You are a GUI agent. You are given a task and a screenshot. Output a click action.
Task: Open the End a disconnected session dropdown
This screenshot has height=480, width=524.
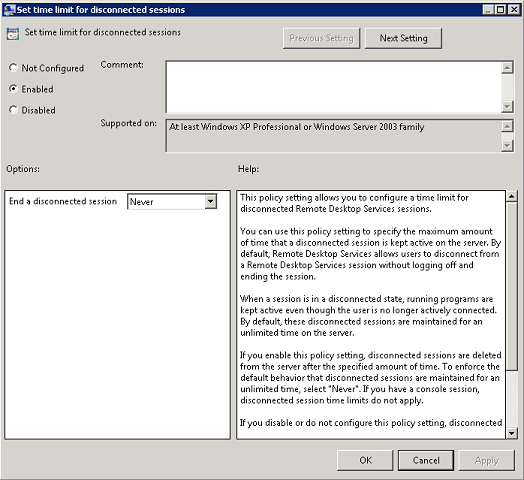210,202
